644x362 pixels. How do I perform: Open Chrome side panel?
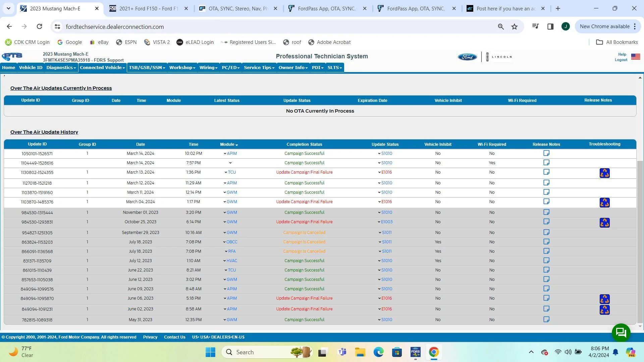(550, 26)
